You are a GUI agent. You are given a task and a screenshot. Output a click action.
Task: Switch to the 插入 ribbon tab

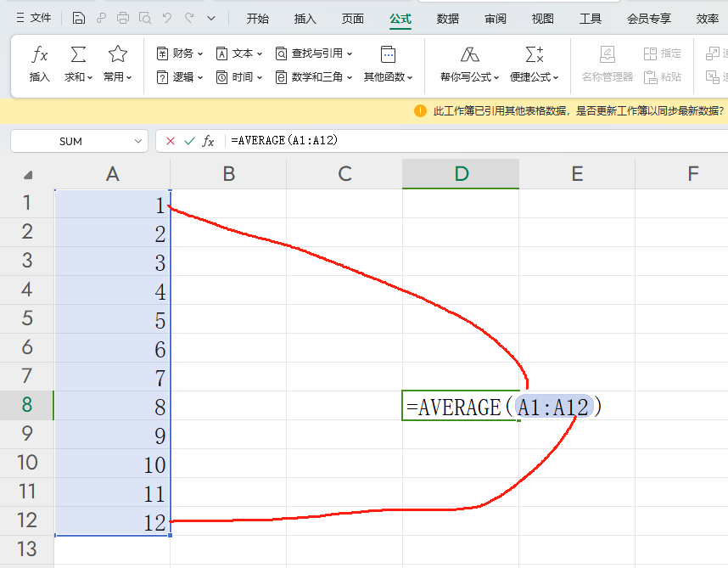pos(305,19)
